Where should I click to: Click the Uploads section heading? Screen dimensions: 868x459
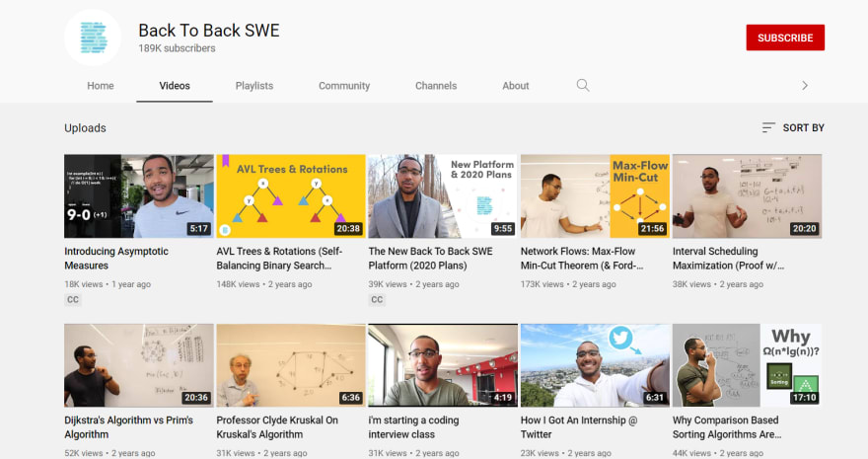tap(85, 128)
